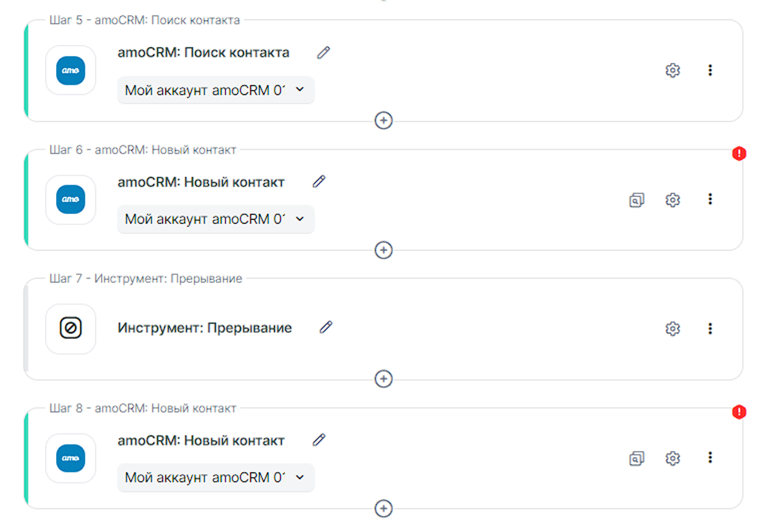This screenshot has width=782, height=532.
Task: Open the three-dot menu for step 5
Action: click(x=710, y=70)
